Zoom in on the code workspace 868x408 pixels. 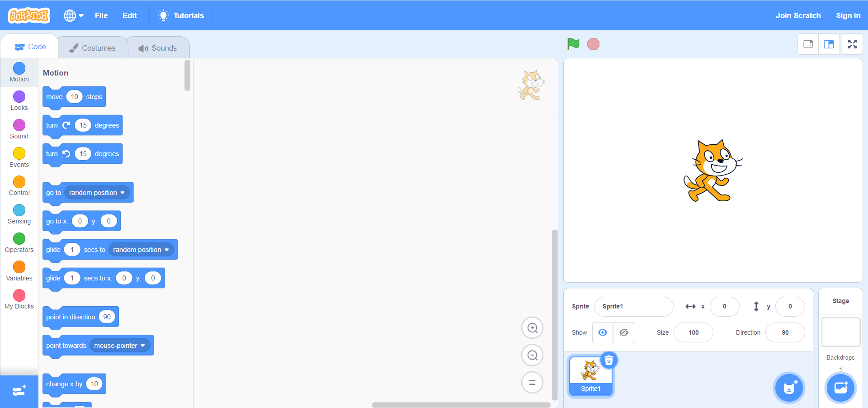(532, 328)
